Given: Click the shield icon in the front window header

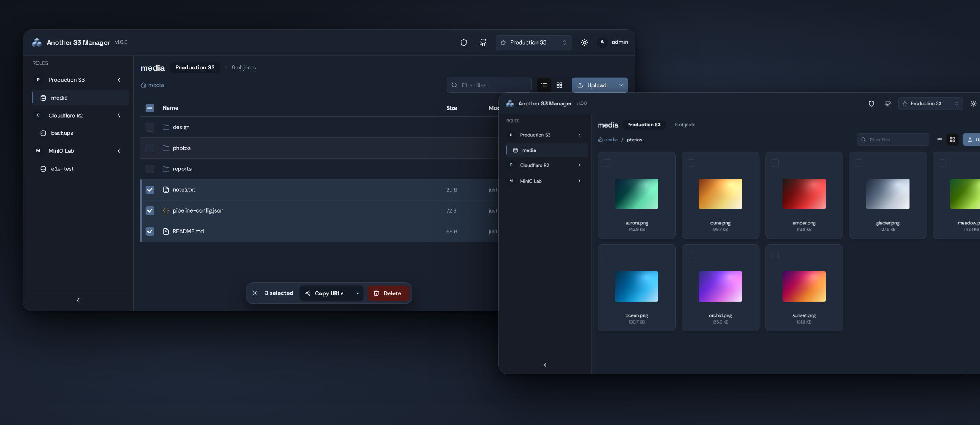Looking at the screenshot, I should (871, 104).
